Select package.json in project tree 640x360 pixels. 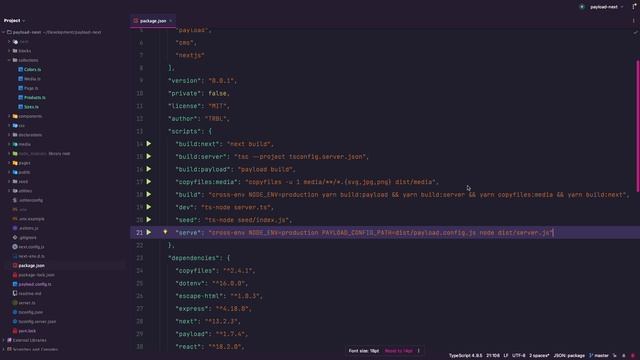pos(31,265)
